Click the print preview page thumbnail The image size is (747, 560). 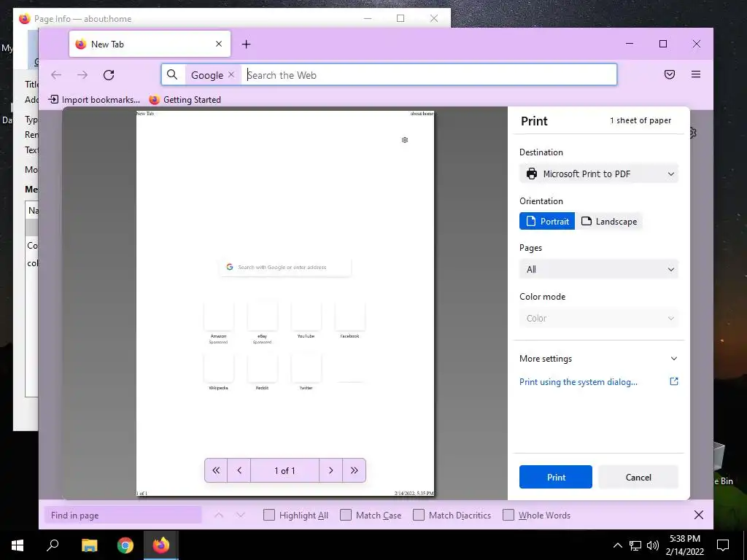[285, 303]
